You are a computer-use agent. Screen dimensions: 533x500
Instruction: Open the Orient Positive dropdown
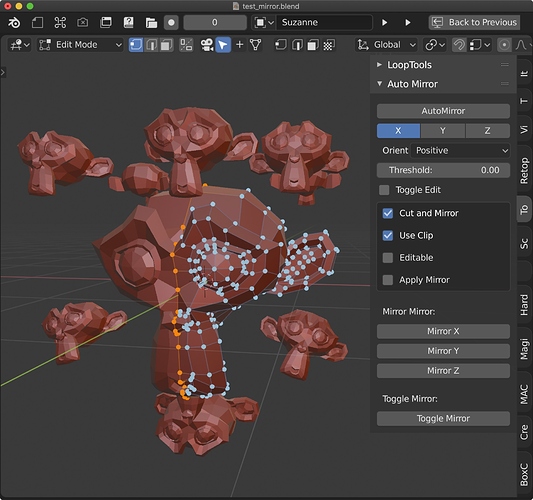click(460, 151)
